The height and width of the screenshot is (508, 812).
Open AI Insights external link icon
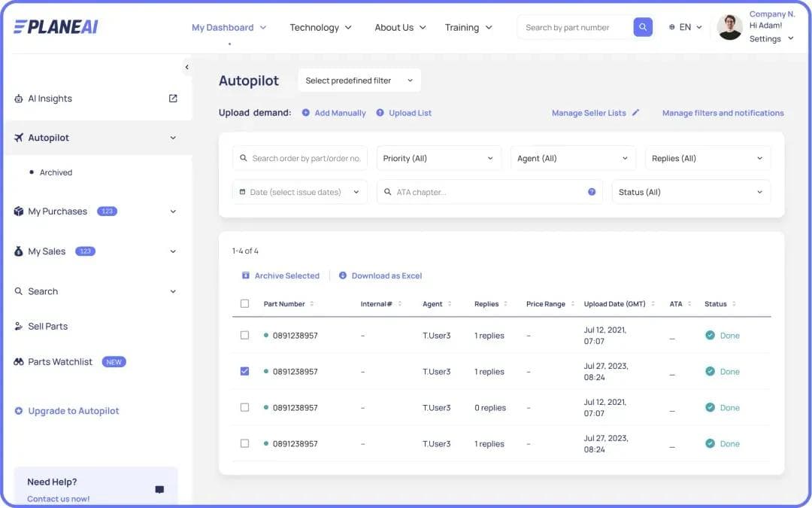[x=173, y=99]
